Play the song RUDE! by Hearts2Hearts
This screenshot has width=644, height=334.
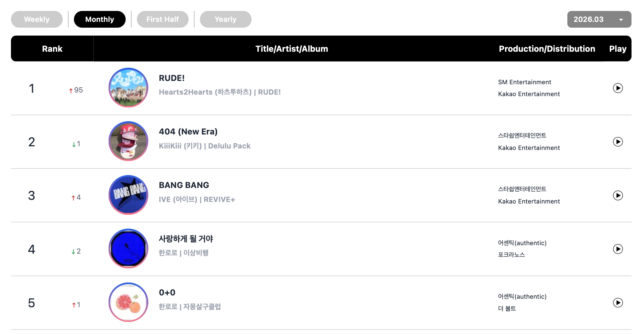(x=618, y=88)
